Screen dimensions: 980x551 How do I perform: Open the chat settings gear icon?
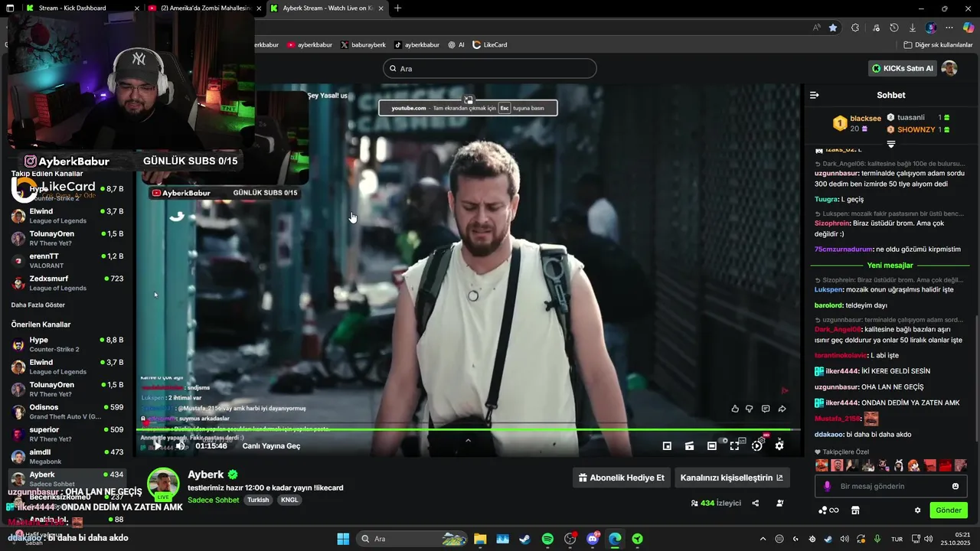click(x=917, y=510)
